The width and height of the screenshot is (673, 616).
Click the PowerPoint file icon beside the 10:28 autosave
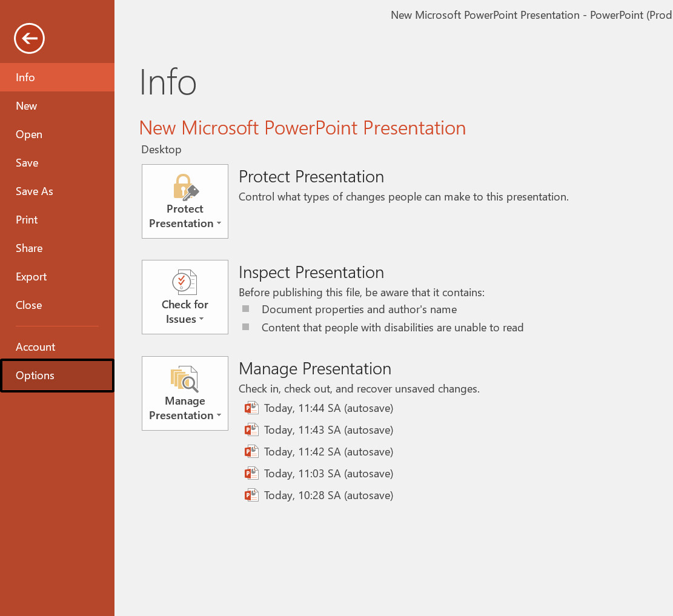251,495
